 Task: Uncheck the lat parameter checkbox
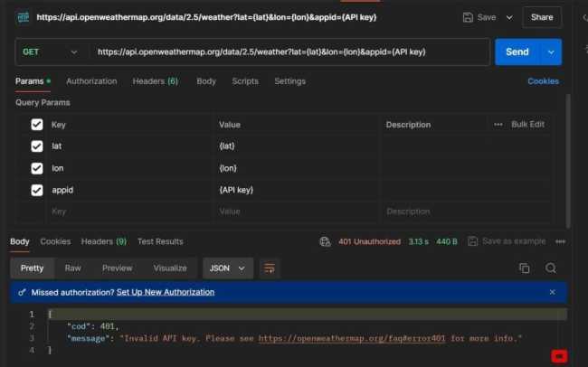click(x=37, y=146)
